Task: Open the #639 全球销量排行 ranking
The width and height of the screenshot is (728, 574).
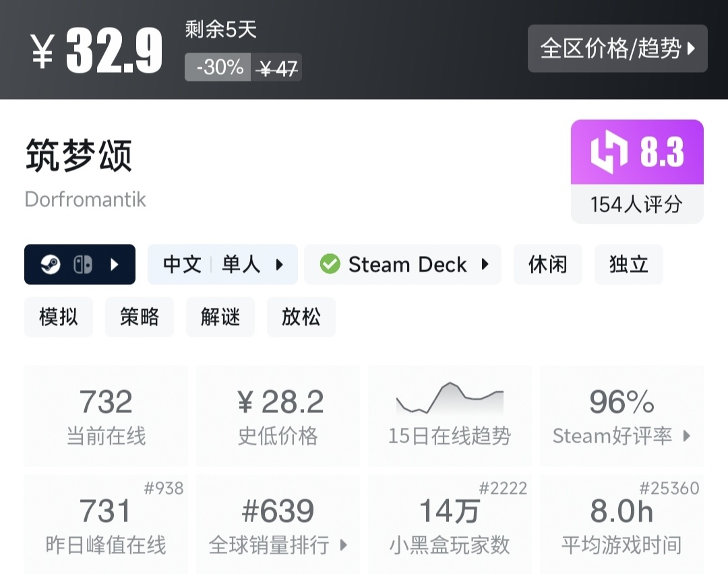Action: click(278, 524)
